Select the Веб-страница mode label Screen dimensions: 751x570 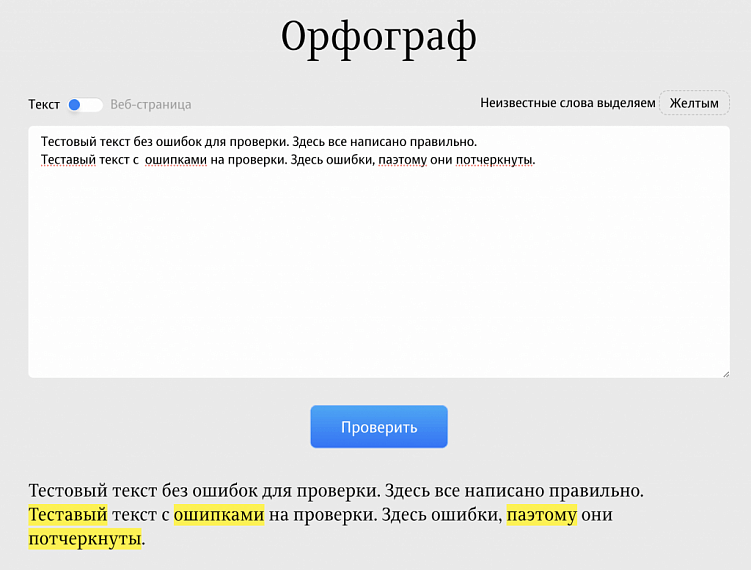click(150, 104)
